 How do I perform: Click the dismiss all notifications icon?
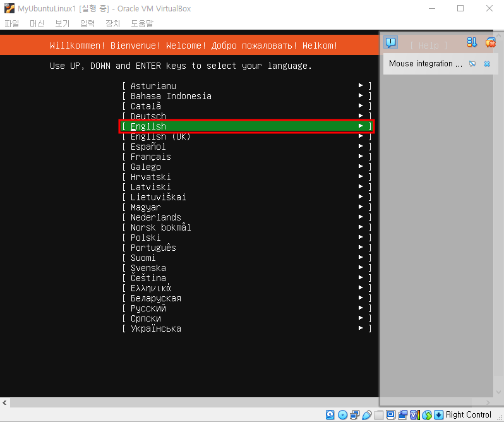(x=491, y=42)
